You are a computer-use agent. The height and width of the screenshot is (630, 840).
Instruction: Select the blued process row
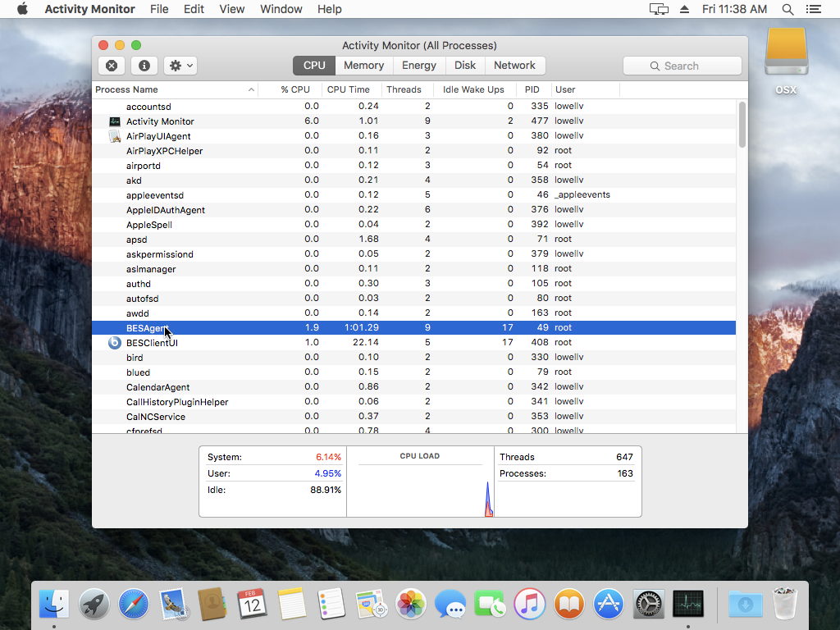tap(413, 372)
